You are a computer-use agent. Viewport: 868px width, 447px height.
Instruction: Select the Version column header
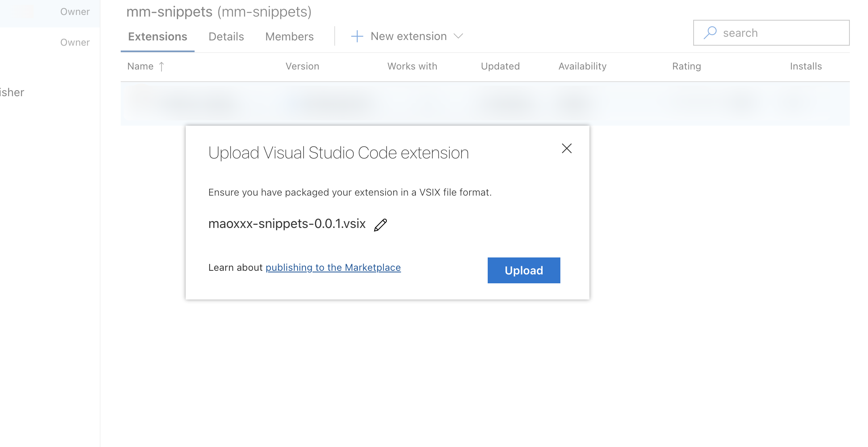[x=302, y=66]
